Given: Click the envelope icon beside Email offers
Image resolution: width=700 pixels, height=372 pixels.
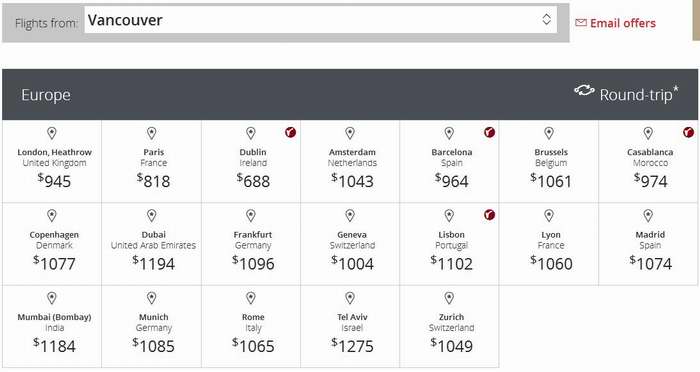Looking at the screenshot, I should pos(581,23).
